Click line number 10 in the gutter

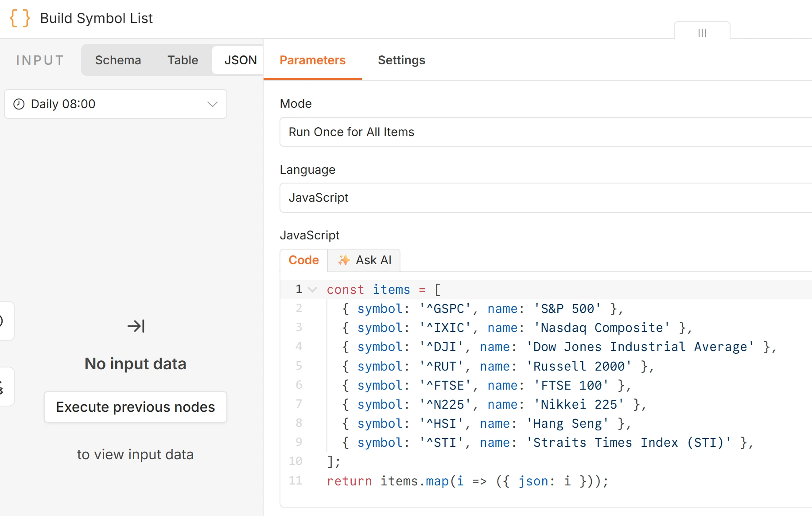(295, 461)
